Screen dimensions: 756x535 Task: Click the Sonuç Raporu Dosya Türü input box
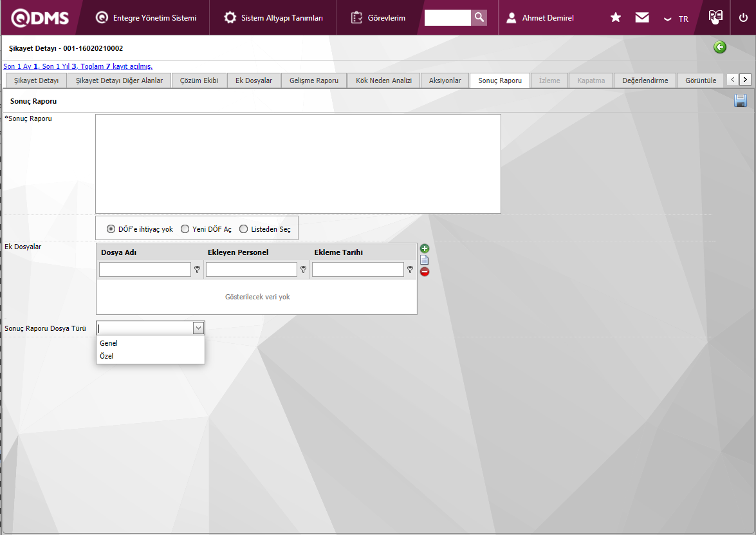[x=145, y=328]
